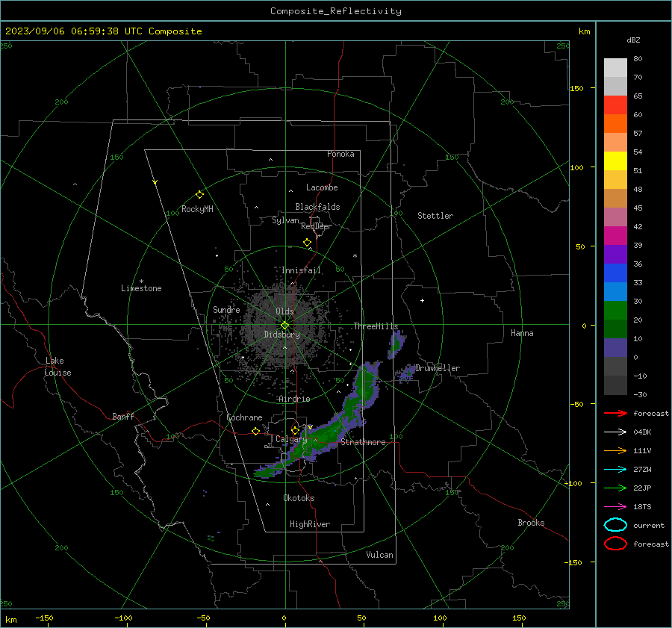Click the Sylvan town label
The height and width of the screenshot is (628, 672).
tap(285, 220)
